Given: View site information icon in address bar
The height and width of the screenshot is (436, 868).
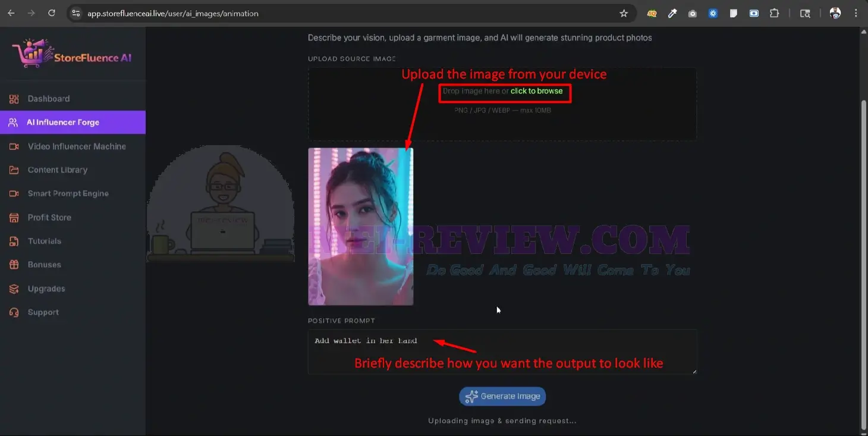Looking at the screenshot, I should [75, 13].
